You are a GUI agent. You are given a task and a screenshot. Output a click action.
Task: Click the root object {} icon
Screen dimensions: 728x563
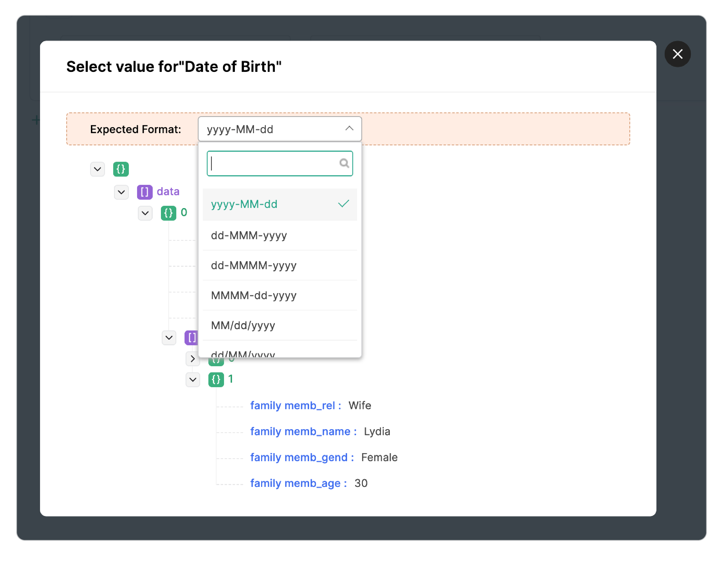point(121,169)
